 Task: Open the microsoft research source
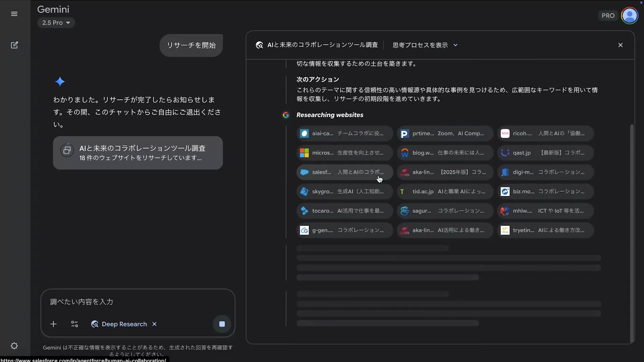[x=344, y=153]
